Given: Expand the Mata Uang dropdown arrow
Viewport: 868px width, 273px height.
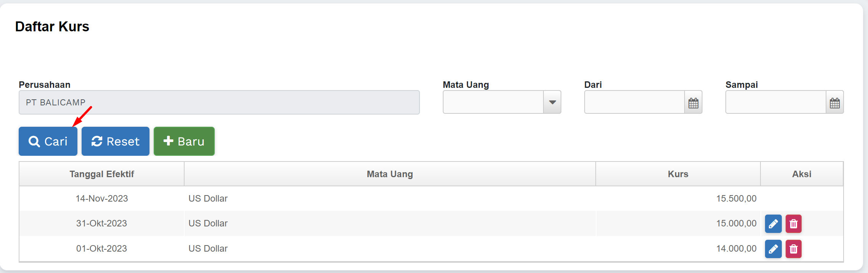Looking at the screenshot, I should pos(552,102).
